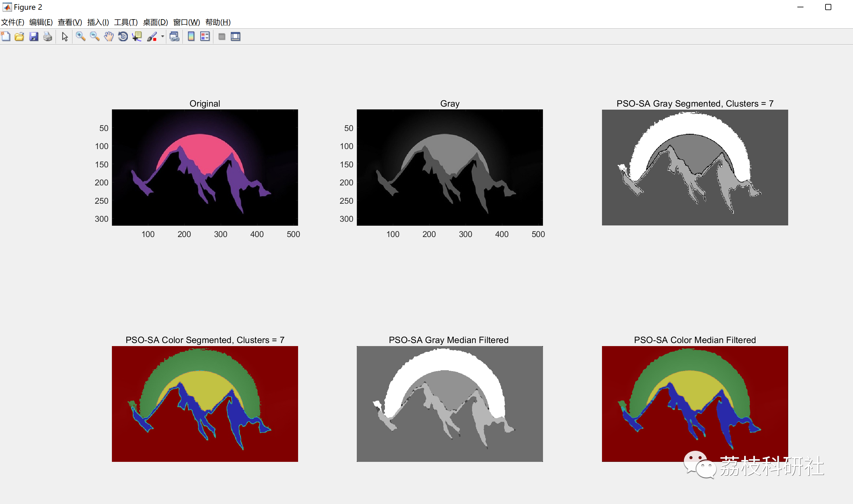
Task: Toggle the Edit Plot arrow tool
Action: click(65, 37)
